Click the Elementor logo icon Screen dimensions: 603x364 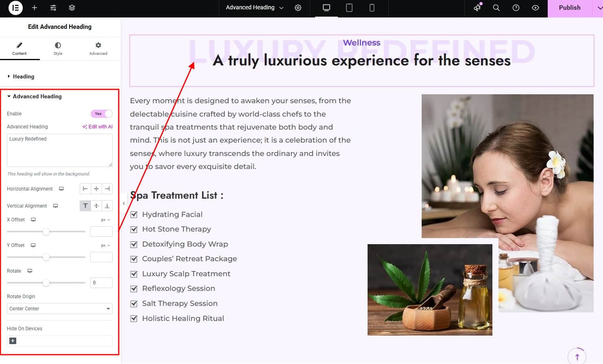[15, 8]
